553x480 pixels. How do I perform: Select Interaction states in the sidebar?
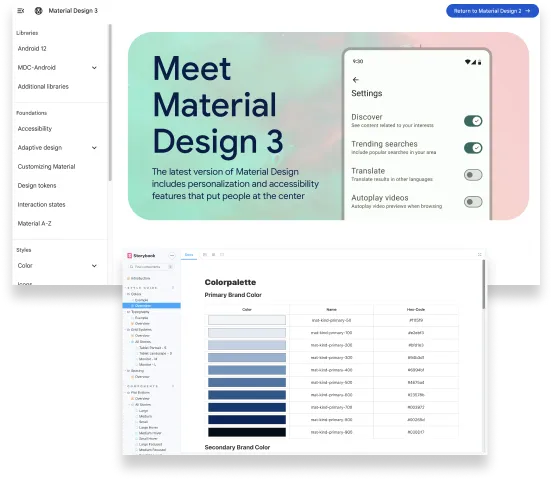point(41,205)
